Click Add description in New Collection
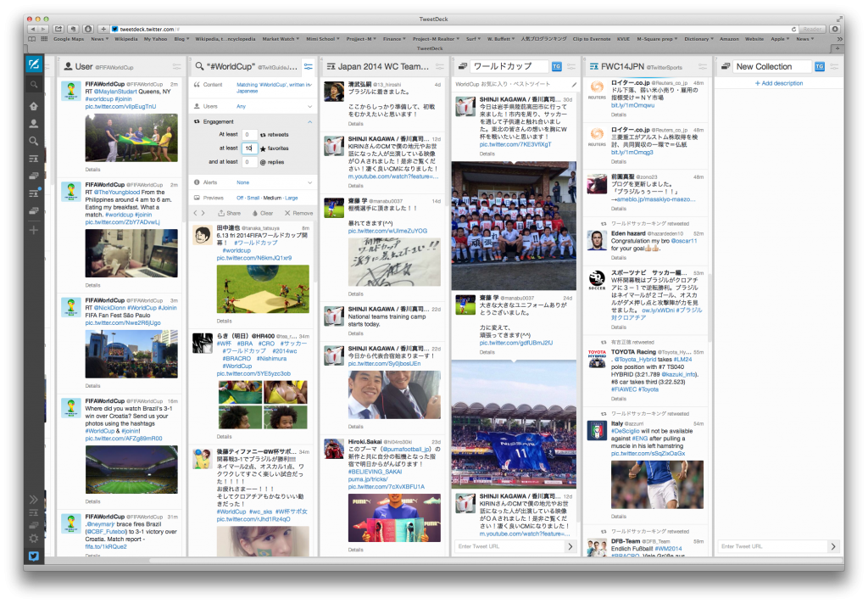868x604 pixels. tap(779, 83)
